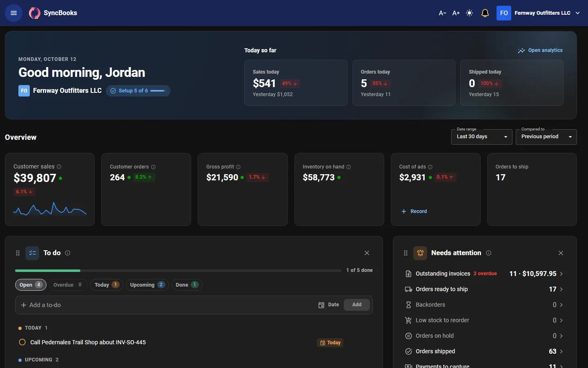
Task: Increase font size with A+ icon
Action: pos(456,13)
